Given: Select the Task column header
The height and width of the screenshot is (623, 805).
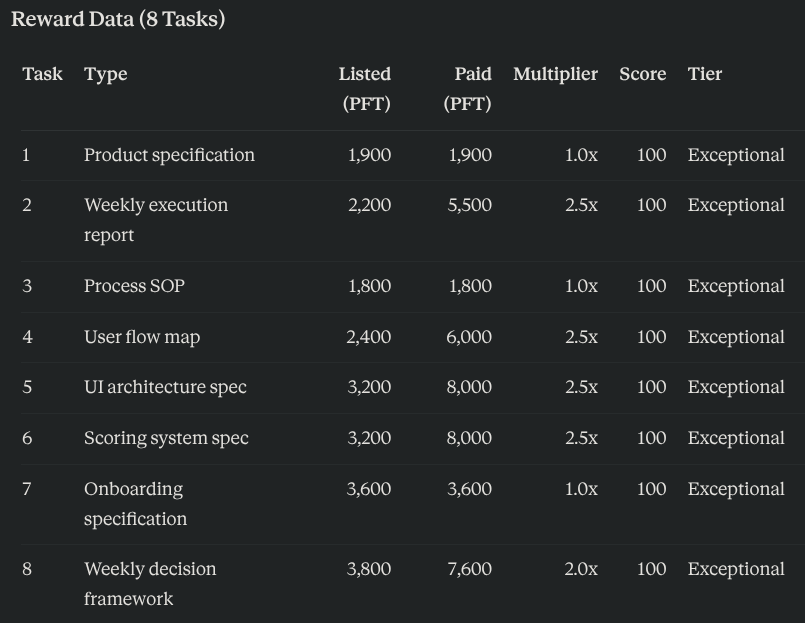Looking at the screenshot, I should coord(43,74).
